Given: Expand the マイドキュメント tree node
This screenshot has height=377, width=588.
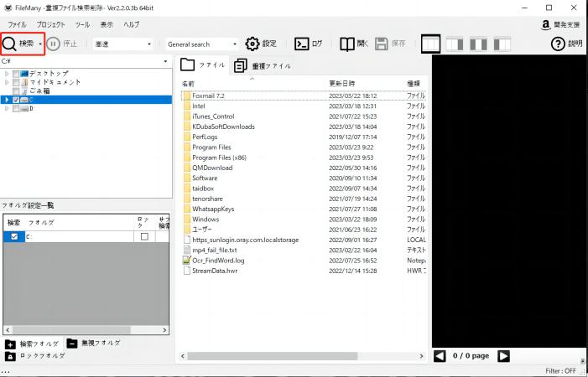Looking at the screenshot, I should pyautogui.click(x=7, y=82).
